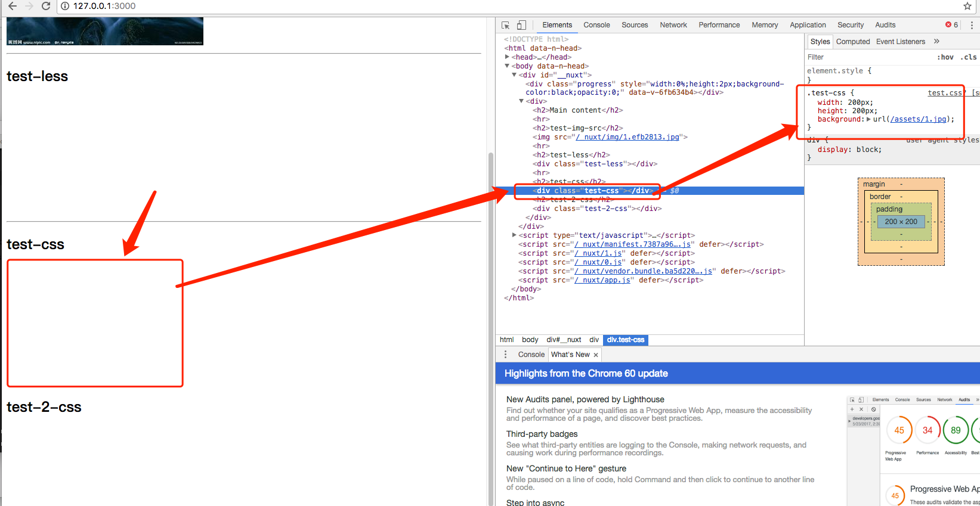Click the page vertical scrollbar thumb
The width and height of the screenshot is (980, 506).
[x=491, y=328]
